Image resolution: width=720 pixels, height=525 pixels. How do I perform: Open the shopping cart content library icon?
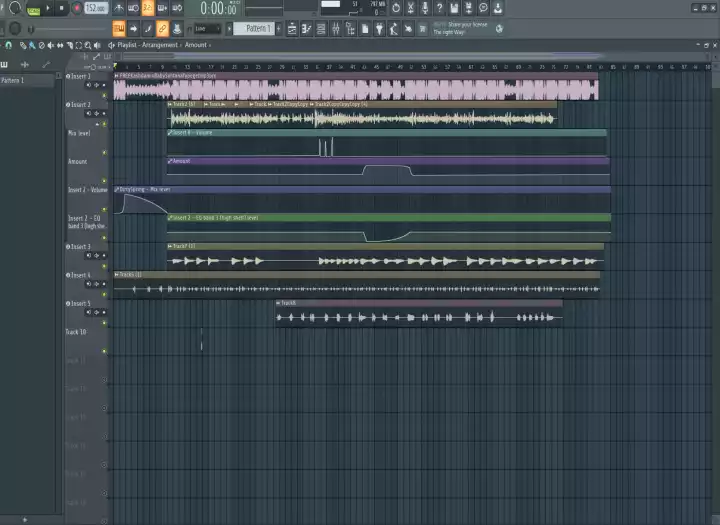423,29
